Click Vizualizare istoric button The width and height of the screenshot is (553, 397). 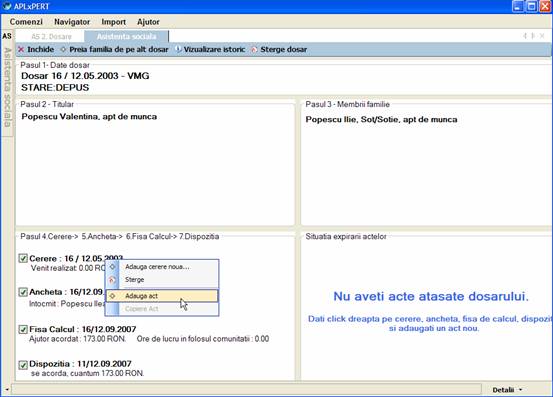click(x=210, y=49)
